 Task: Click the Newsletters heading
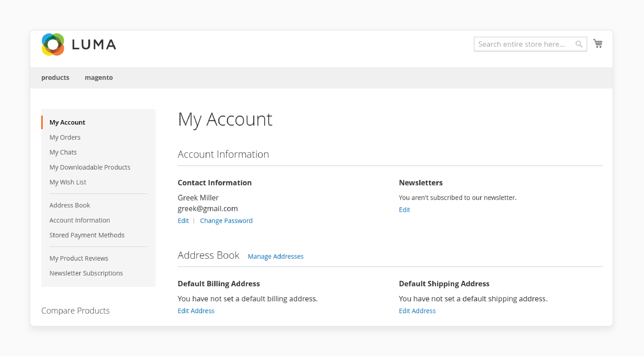click(x=421, y=183)
